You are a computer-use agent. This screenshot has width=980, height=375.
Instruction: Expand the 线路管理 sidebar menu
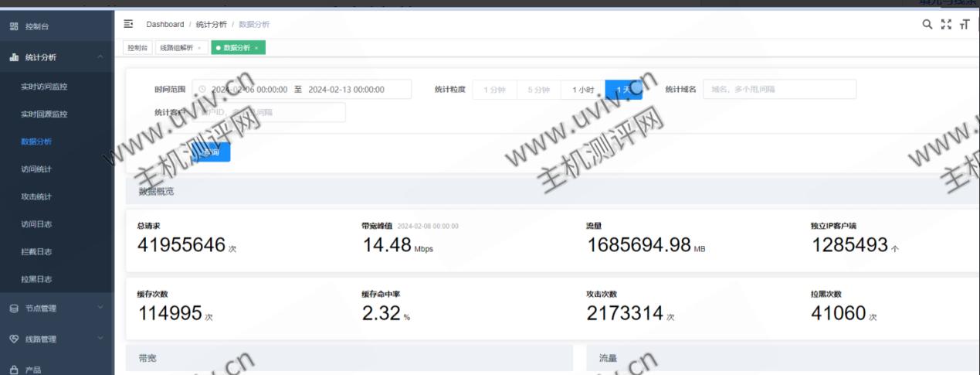(100, 339)
